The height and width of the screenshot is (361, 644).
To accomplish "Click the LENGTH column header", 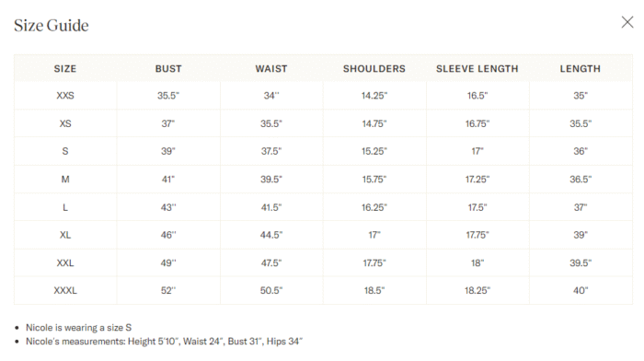I will (x=581, y=69).
